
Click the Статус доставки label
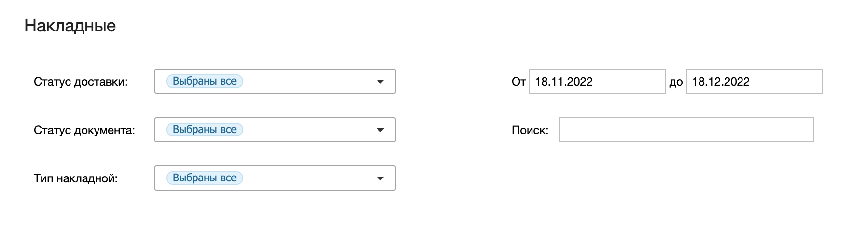pyautogui.click(x=81, y=82)
